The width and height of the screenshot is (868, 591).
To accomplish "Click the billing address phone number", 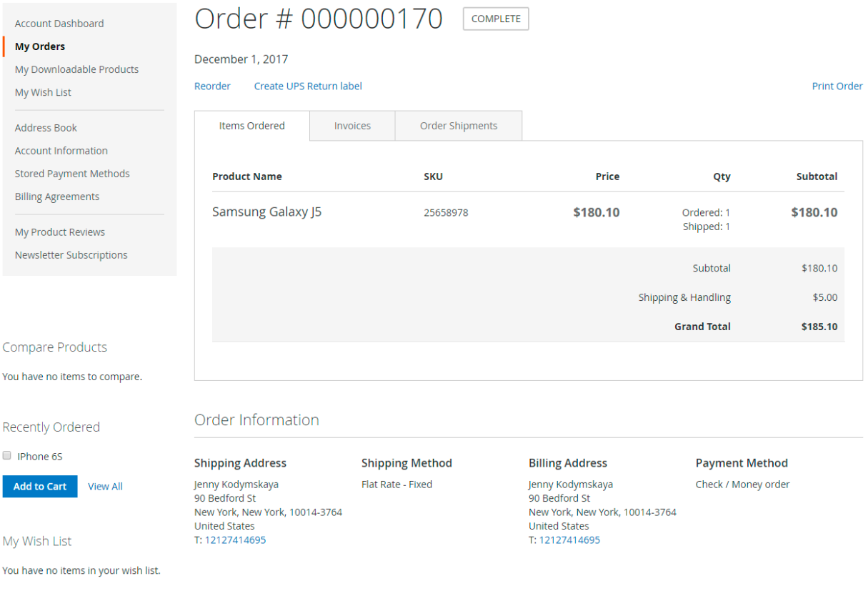I will pos(569,540).
